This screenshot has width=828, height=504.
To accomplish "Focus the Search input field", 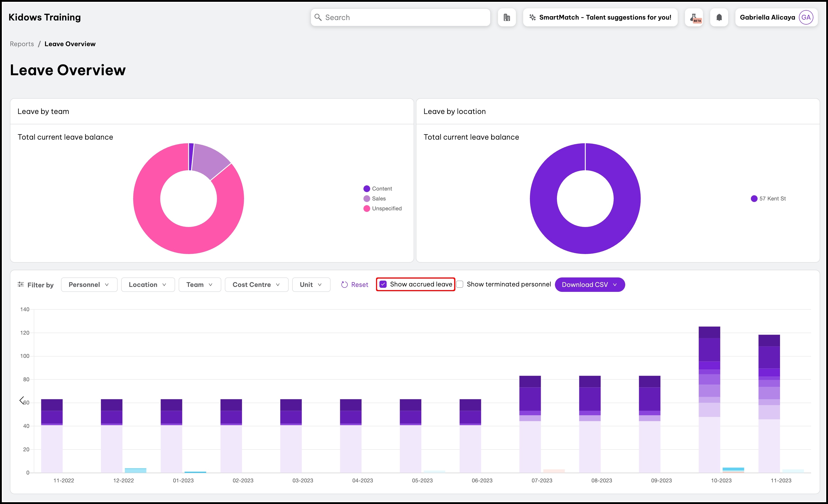I will [x=403, y=18].
